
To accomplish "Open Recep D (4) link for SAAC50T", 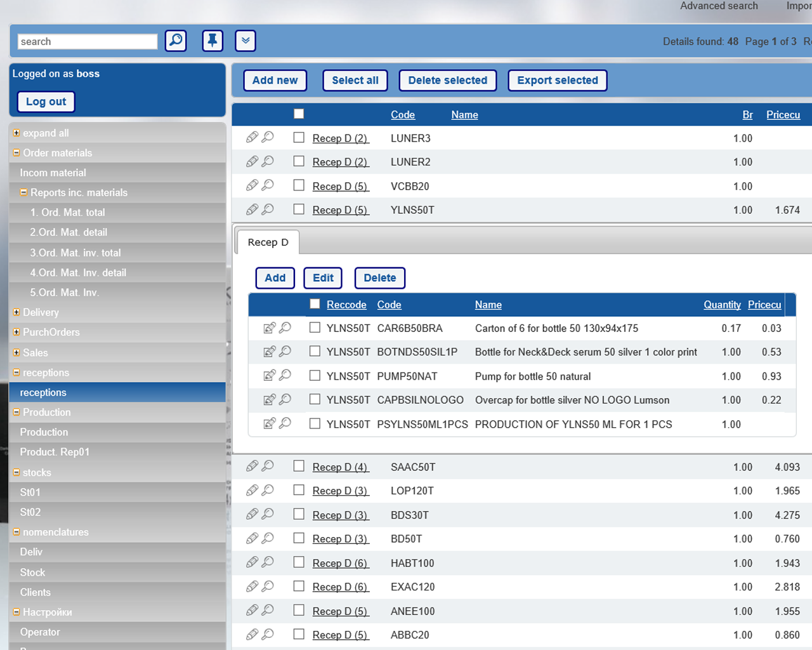I will tap(340, 467).
